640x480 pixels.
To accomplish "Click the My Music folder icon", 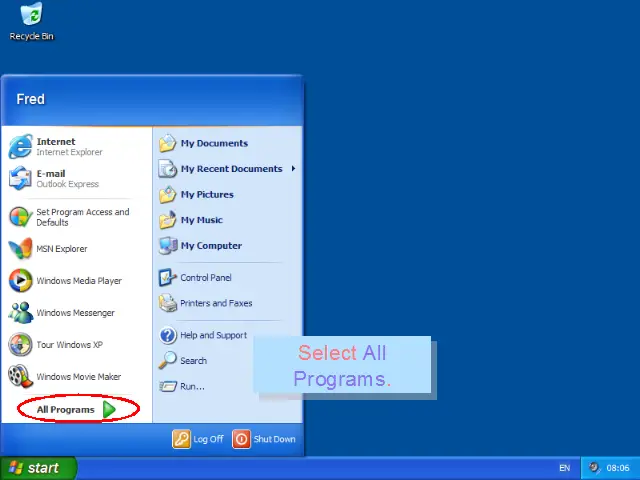I will (x=167, y=220).
